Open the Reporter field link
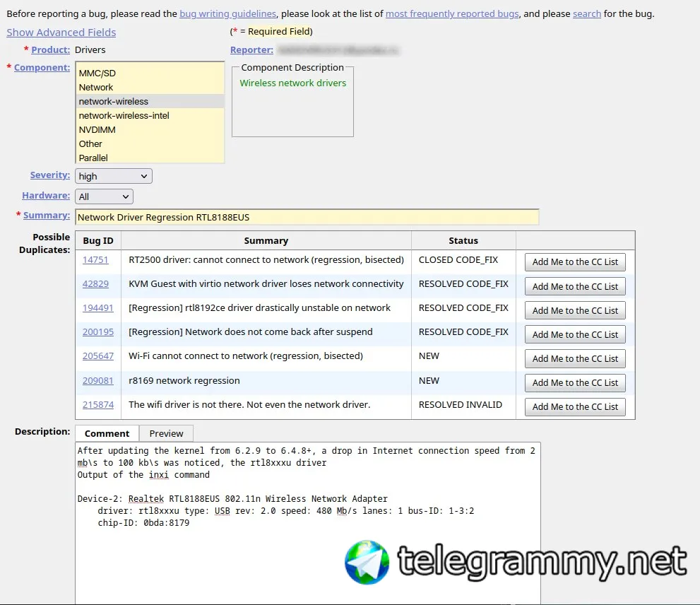Image resolution: width=700 pixels, height=605 pixels. click(251, 50)
